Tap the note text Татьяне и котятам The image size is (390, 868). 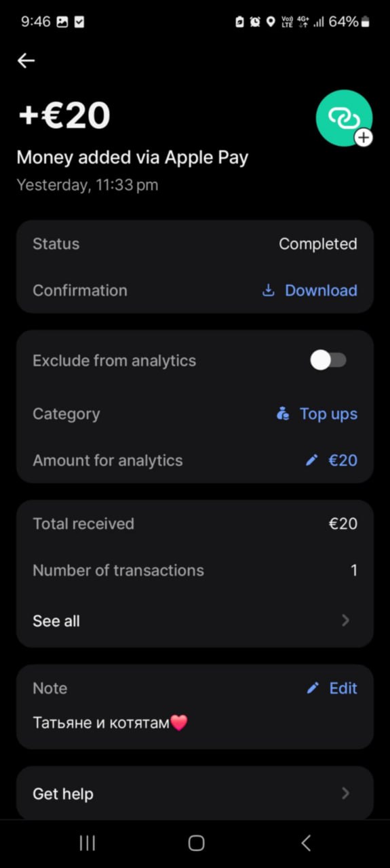pyautogui.click(x=101, y=723)
